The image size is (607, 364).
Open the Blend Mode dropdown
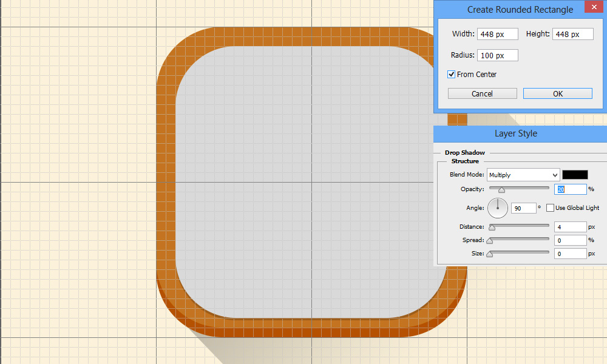coord(523,175)
